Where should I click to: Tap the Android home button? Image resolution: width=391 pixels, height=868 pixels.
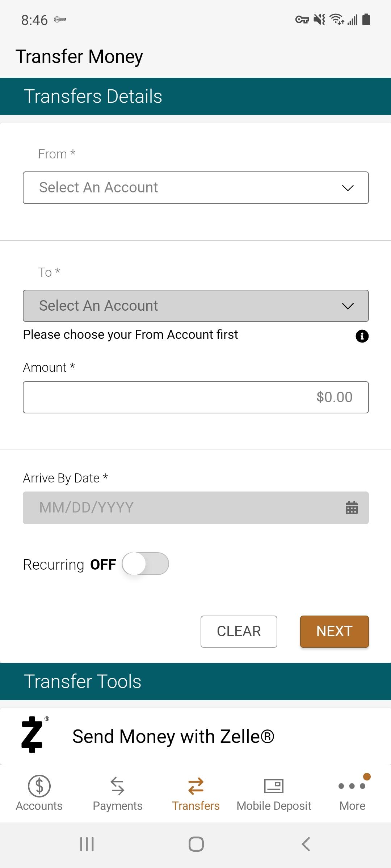pos(196,844)
